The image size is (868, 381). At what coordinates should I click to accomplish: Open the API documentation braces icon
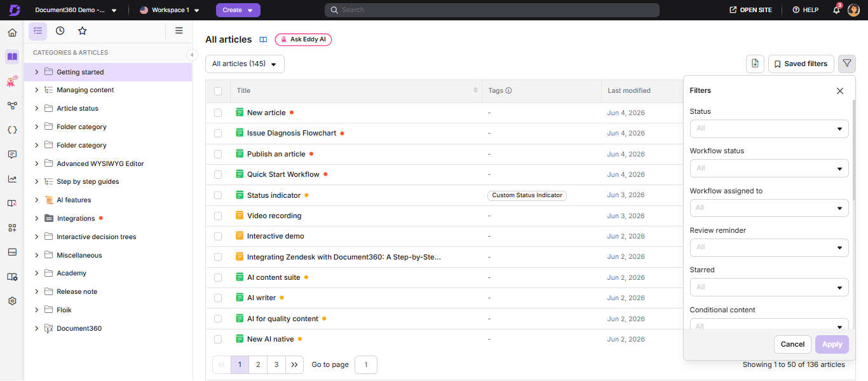coord(12,130)
